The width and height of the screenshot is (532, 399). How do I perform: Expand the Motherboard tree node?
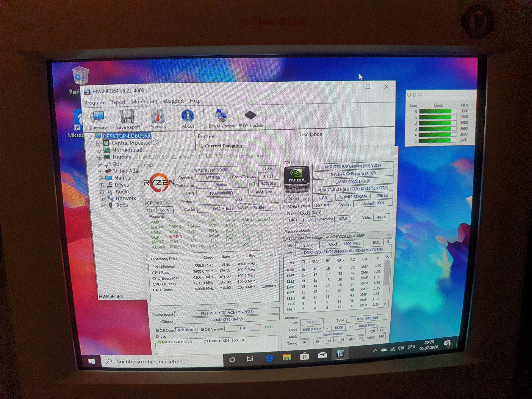coord(99,151)
